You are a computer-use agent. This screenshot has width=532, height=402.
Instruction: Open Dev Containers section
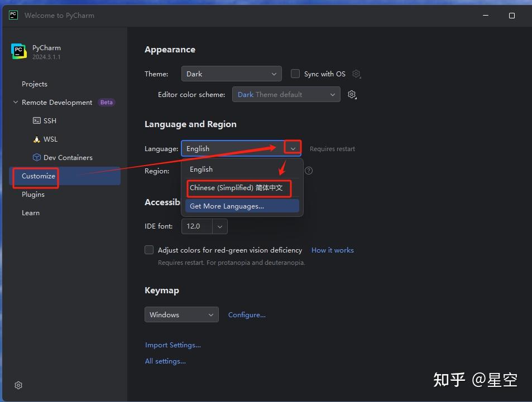click(x=63, y=157)
